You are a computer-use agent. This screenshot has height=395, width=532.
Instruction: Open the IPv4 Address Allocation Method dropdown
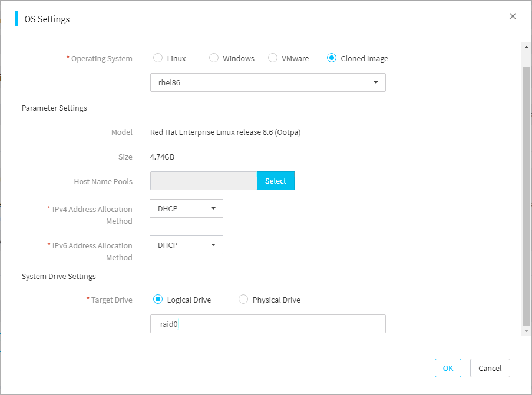(186, 208)
